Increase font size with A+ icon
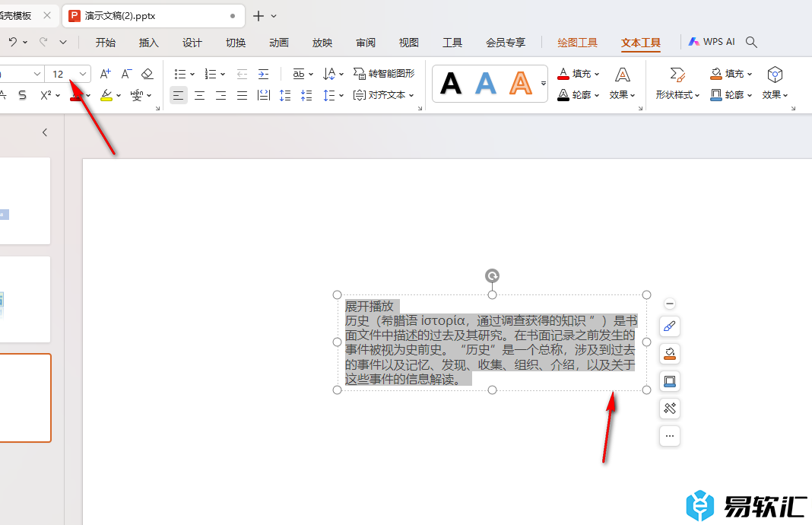Image resolution: width=812 pixels, height=525 pixels. 105,74
